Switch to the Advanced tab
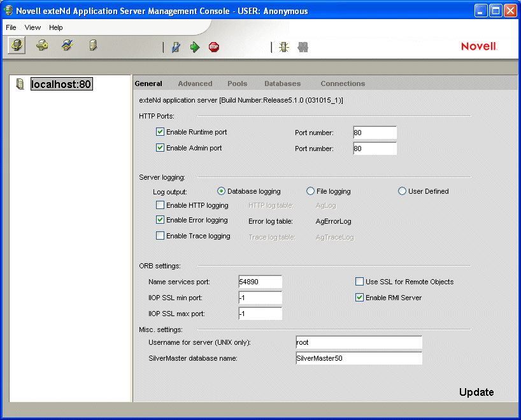Screen dimensions: 521x420 [x=195, y=83]
